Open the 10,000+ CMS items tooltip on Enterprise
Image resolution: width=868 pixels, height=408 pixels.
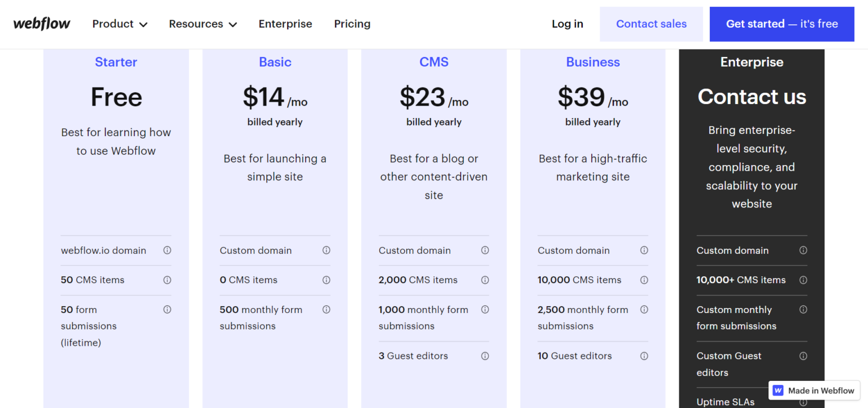(x=803, y=280)
